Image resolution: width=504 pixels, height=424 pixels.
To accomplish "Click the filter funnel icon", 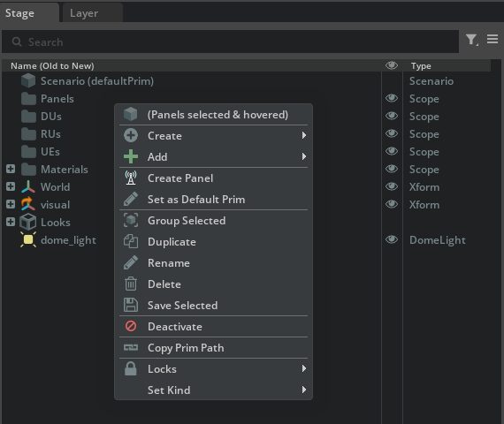I will [471, 40].
